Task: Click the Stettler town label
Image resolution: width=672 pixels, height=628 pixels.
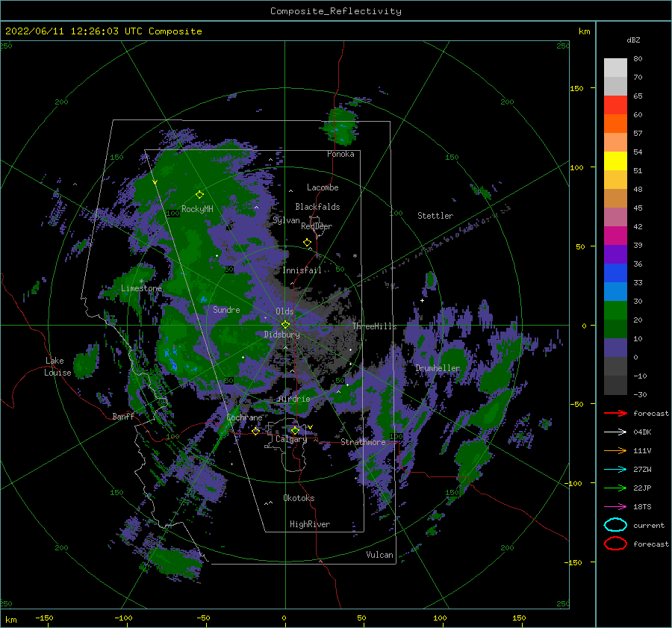Action: point(435,216)
